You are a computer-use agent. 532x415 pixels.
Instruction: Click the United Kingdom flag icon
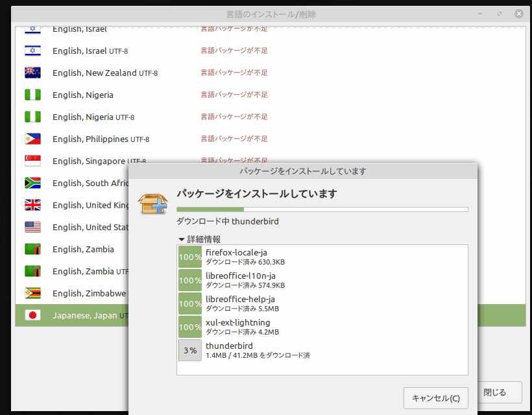click(32, 205)
